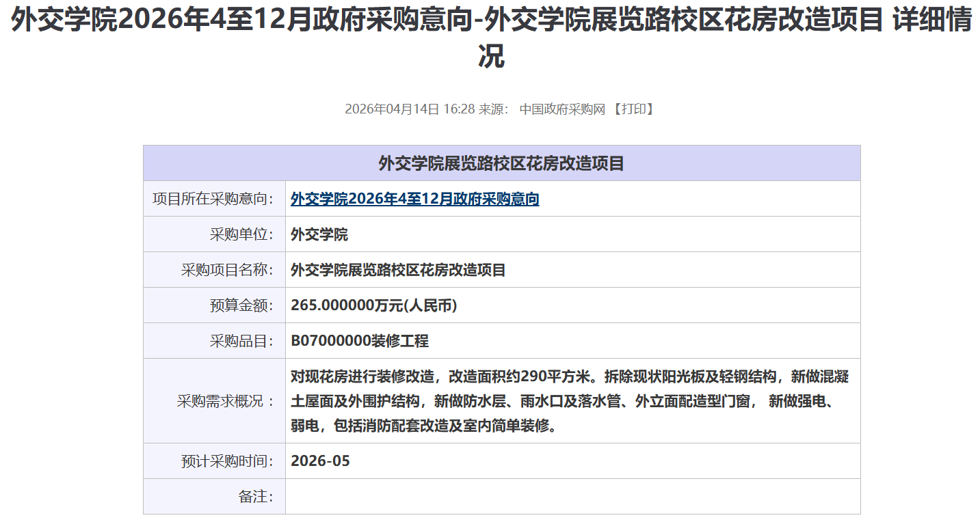Click the 采购项目名称 value cell text
The image size is (980, 522).
(x=398, y=270)
